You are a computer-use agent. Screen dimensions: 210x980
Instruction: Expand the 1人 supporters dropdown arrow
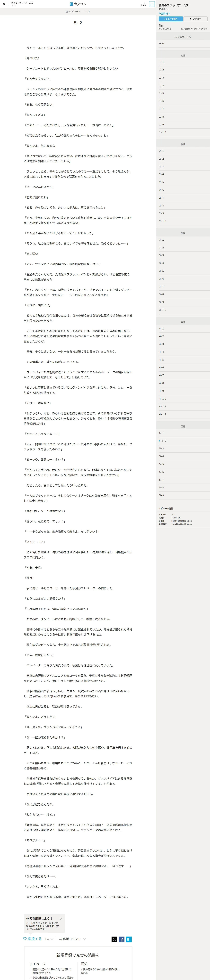pos(52,939)
